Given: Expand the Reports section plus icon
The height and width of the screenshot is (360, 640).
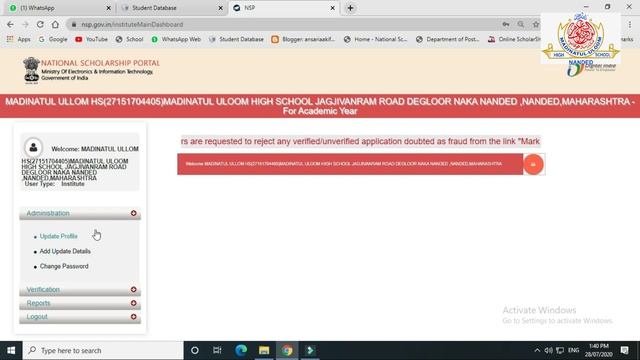Looking at the screenshot, I should click(133, 303).
